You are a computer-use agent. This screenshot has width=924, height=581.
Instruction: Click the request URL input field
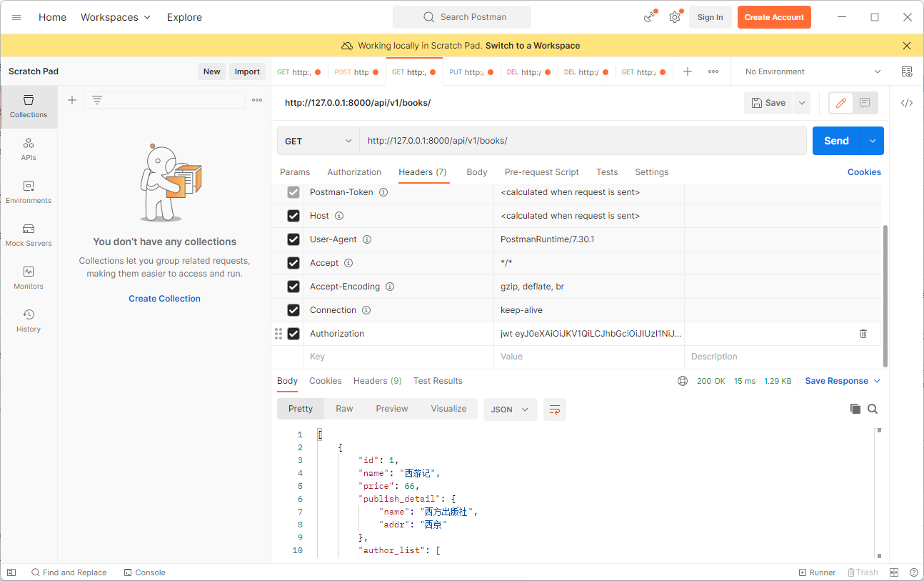click(x=583, y=141)
